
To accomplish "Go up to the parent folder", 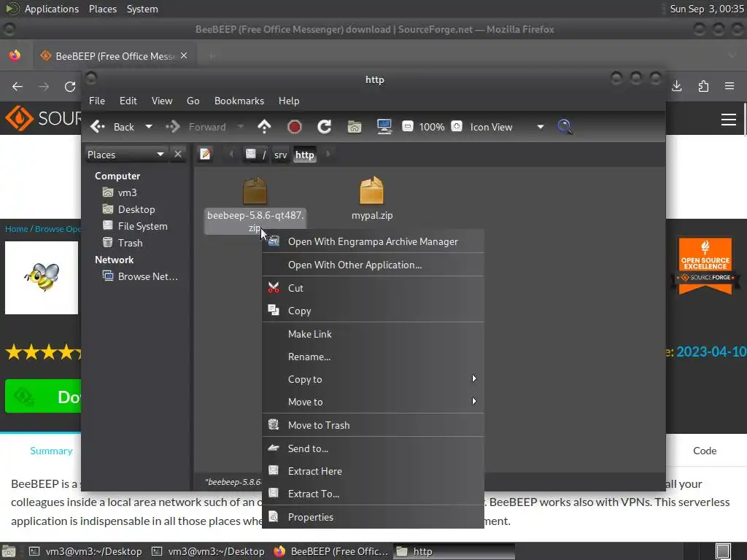I will pos(264,127).
